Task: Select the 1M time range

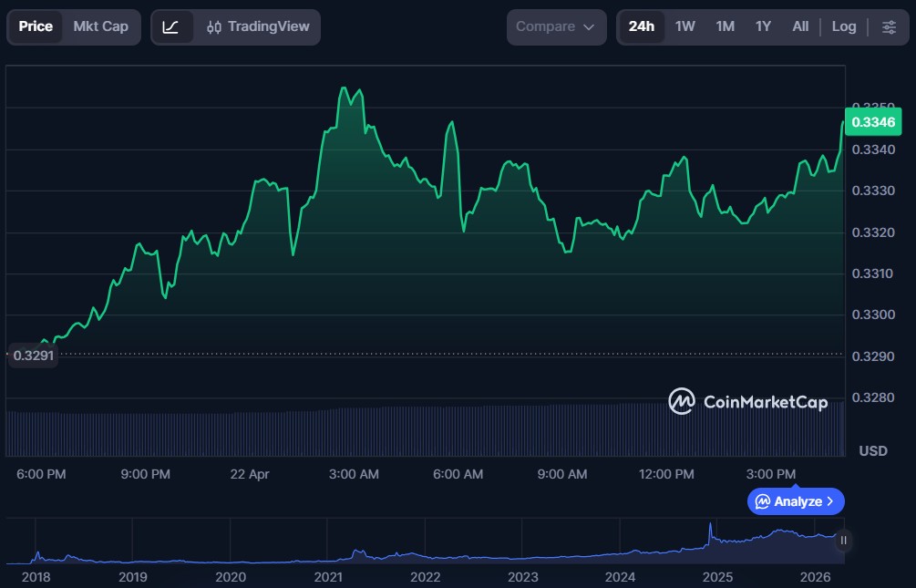Action: click(x=725, y=26)
